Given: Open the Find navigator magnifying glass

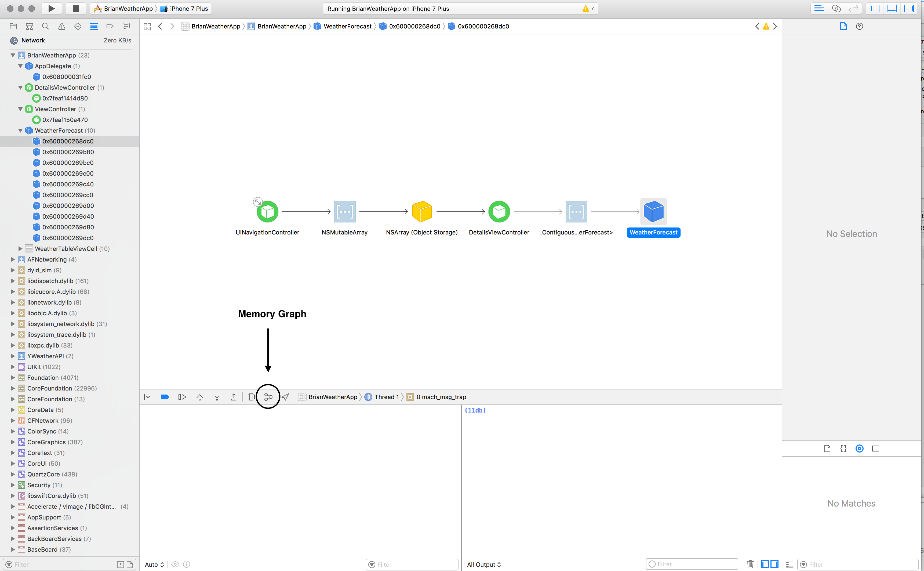Looking at the screenshot, I should [45, 26].
